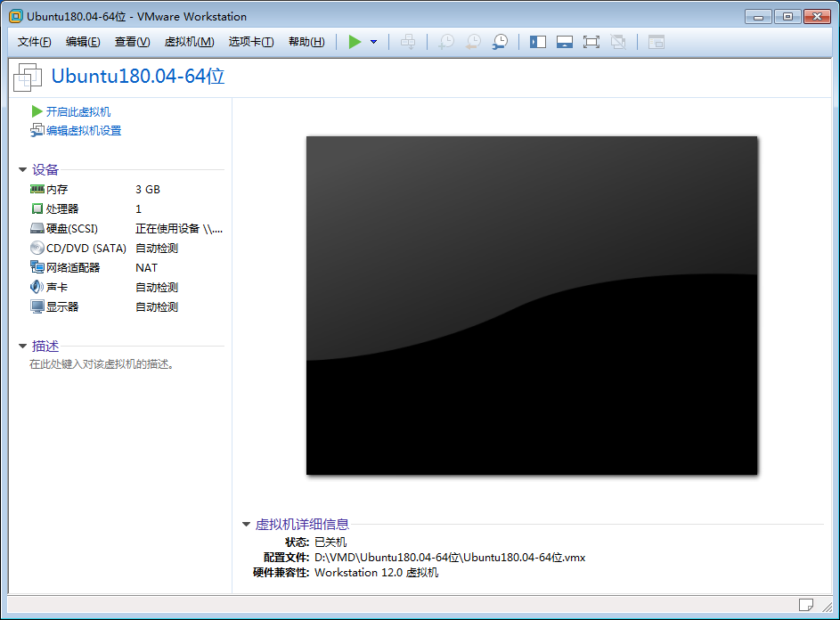Toggle the library sidebar toolbar icon

pos(538,42)
